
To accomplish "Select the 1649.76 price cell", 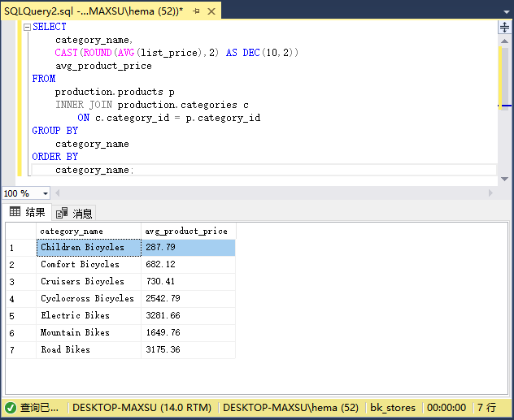I will click(x=188, y=332).
